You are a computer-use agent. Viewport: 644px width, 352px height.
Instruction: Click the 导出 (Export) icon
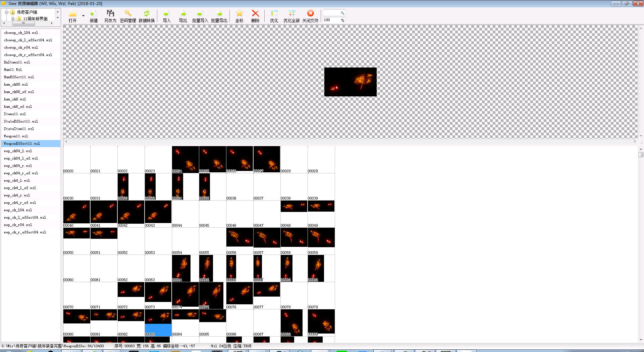183,13
